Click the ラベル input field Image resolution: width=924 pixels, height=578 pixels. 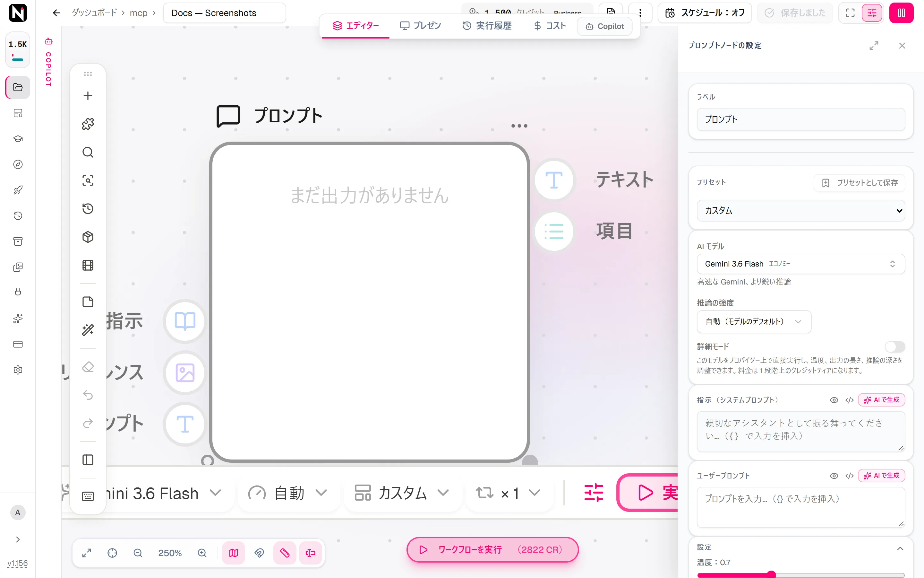point(801,119)
